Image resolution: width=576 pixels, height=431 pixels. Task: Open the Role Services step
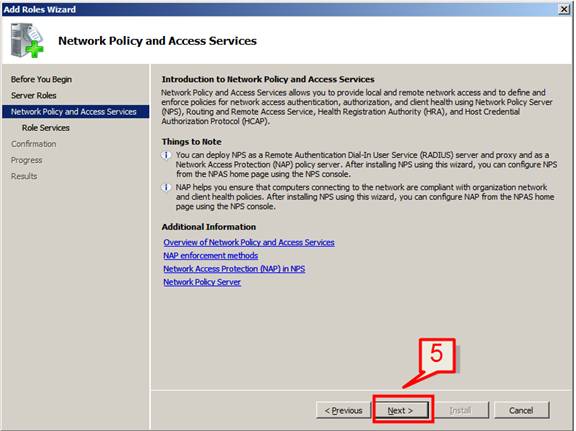46,128
